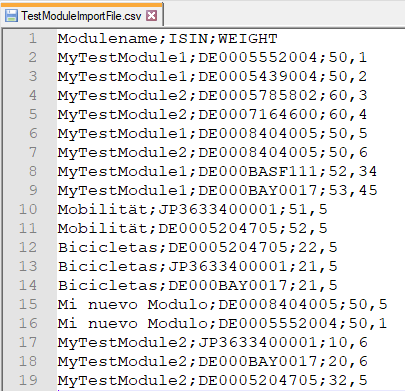Viewport: 405px width, 391px height.
Task: Select the TestModuleImportFile.csv tab
Action: tap(82, 15)
